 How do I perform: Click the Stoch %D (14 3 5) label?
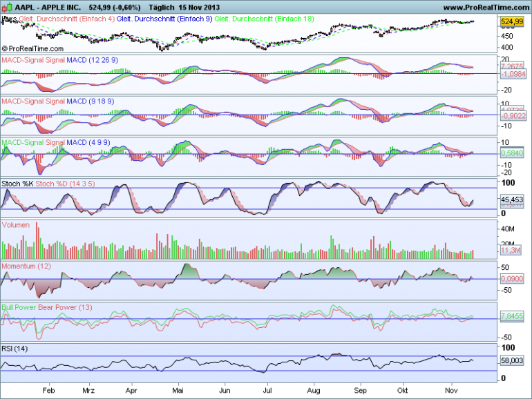[65, 184]
